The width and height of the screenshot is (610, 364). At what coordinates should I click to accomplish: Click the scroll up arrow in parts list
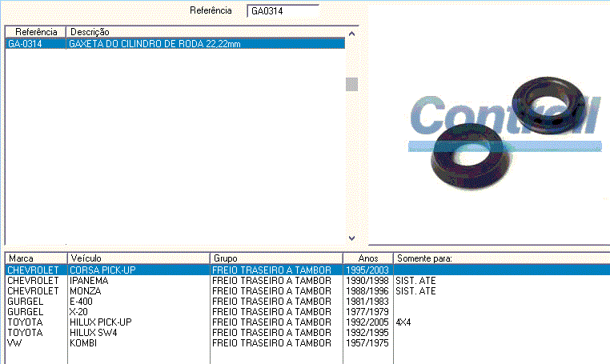tap(350, 31)
